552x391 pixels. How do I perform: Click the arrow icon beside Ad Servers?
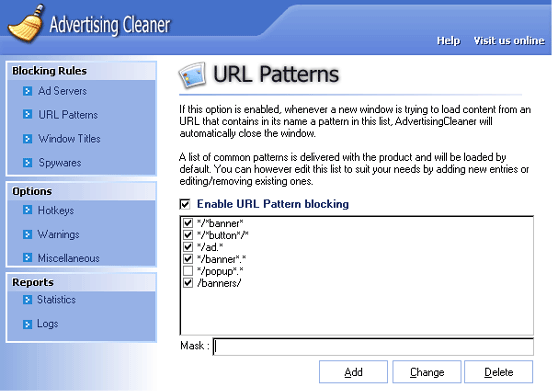pos(27,91)
